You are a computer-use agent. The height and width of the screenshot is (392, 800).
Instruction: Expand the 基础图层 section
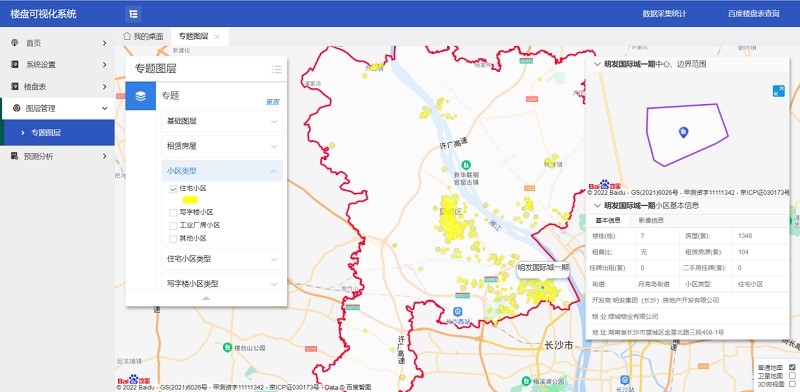[x=222, y=121]
